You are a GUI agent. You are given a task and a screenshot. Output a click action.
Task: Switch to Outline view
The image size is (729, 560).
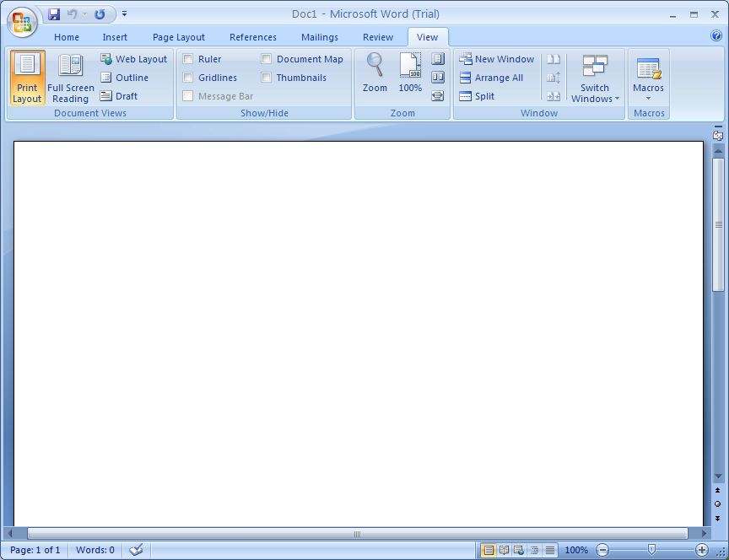click(x=125, y=78)
